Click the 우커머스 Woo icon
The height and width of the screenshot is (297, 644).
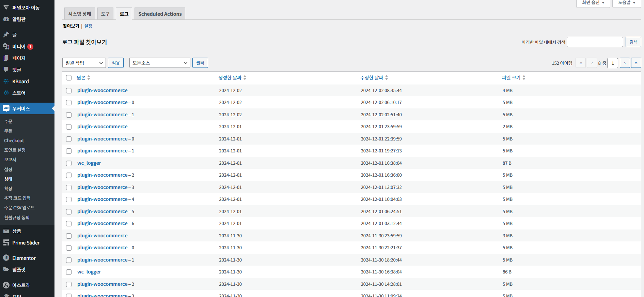pyautogui.click(x=6, y=108)
